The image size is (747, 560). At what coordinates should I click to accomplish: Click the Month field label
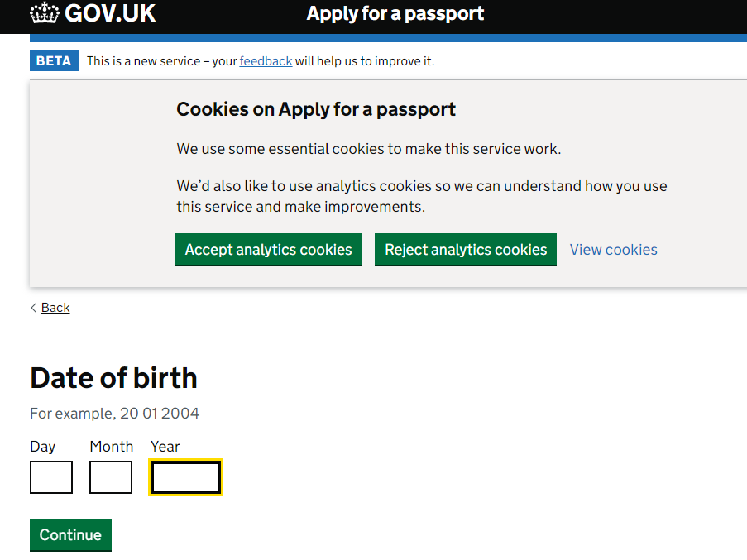click(112, 447)
